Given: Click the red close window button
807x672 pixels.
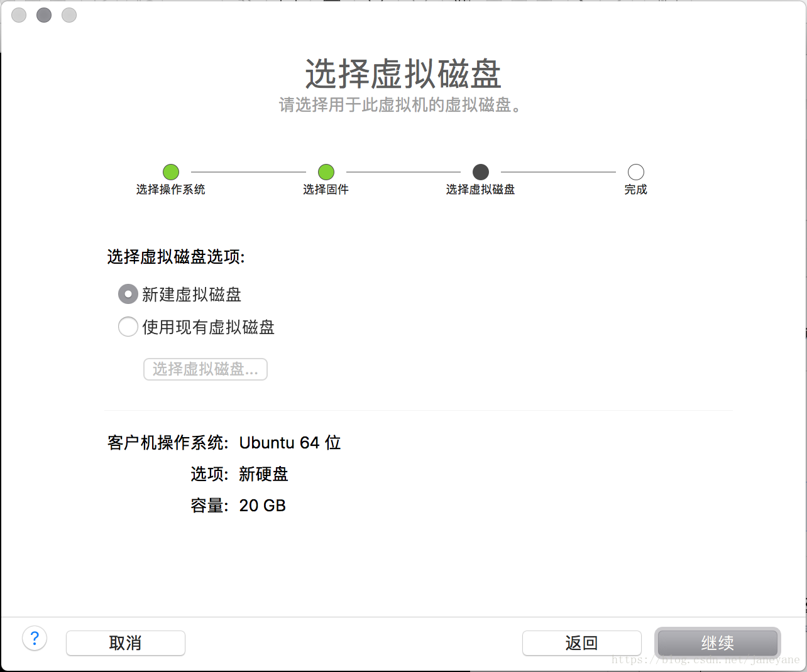Looking at the screenshot, I should (x=19, y=15).
